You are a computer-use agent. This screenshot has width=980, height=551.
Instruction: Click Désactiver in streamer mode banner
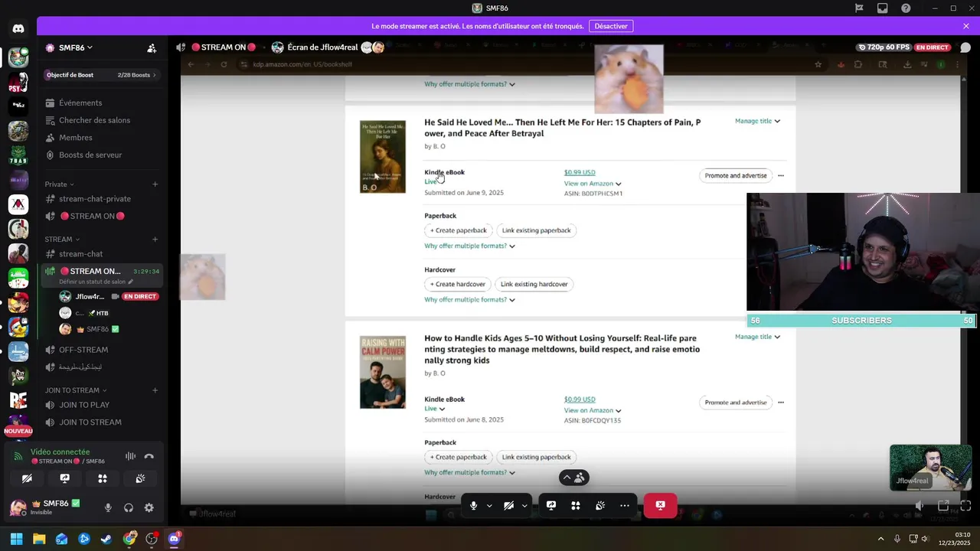(x=611, y=26)
